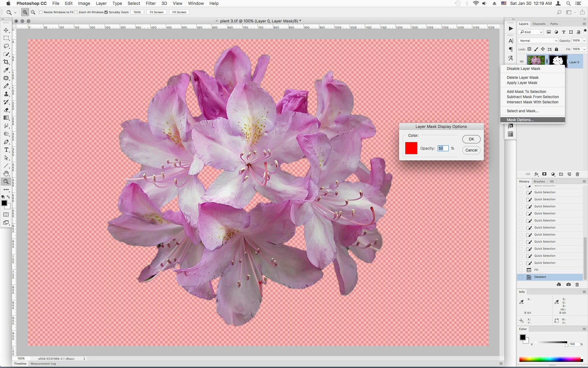Screen dimensions: 588x368
Task: Select the Horizontal Type tool
Action: tap(6, 150)
